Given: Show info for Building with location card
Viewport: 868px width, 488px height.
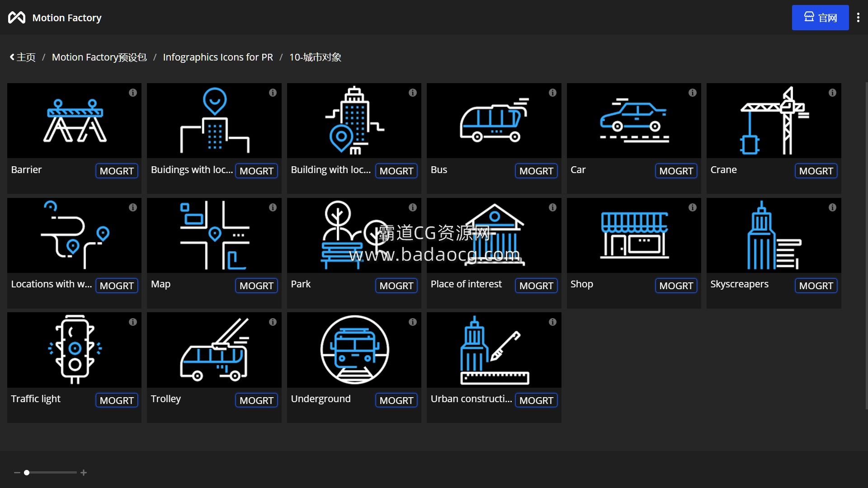Looking at the screenshot, I should [x=412, y=93].
